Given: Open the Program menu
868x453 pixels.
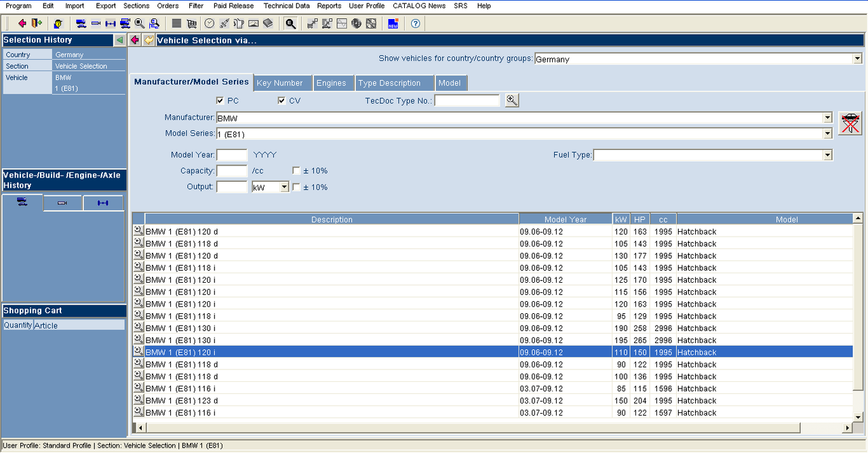Looking at the screenshot, I should 18,5.
